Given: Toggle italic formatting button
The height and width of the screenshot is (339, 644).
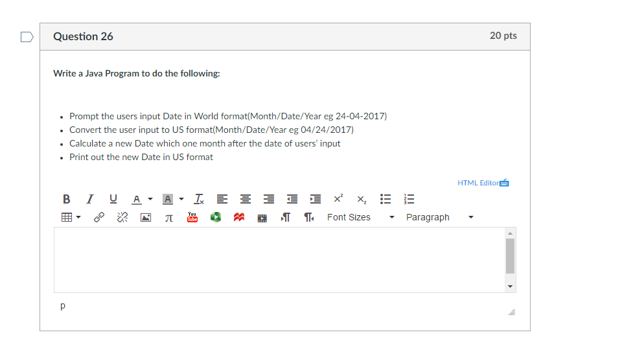Looking at the screenshot, I should tap(90, 199).
